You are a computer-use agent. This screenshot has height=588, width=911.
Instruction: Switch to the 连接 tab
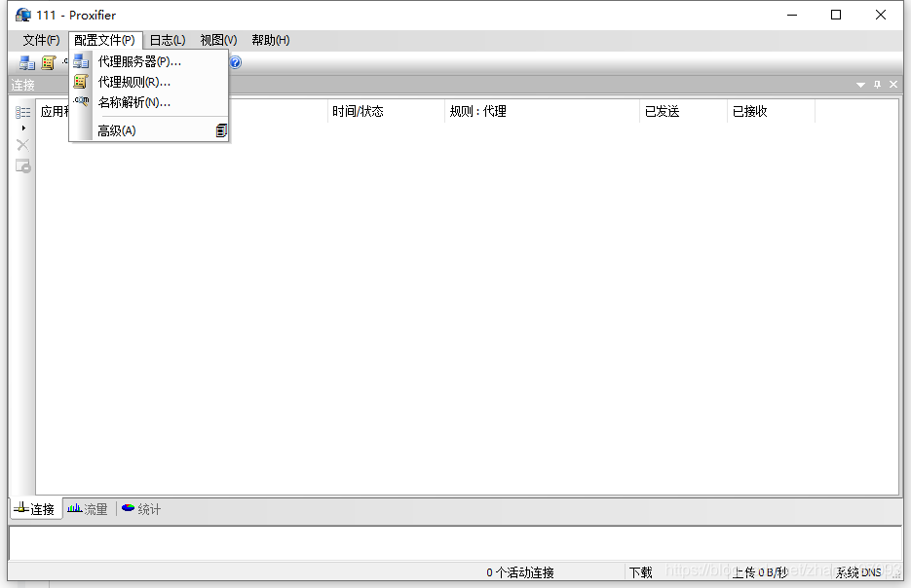pos(35,509)
